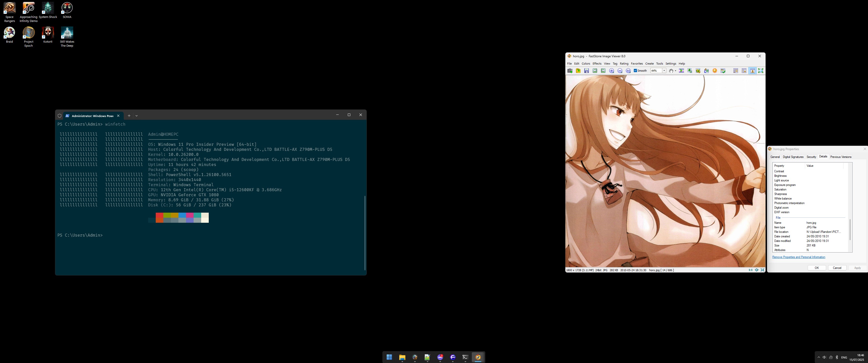The width and height of the screenshot is (868, 363).
Task: Switch to General tab in horo.jpg Properties
Action: click(x=775, y=157)
